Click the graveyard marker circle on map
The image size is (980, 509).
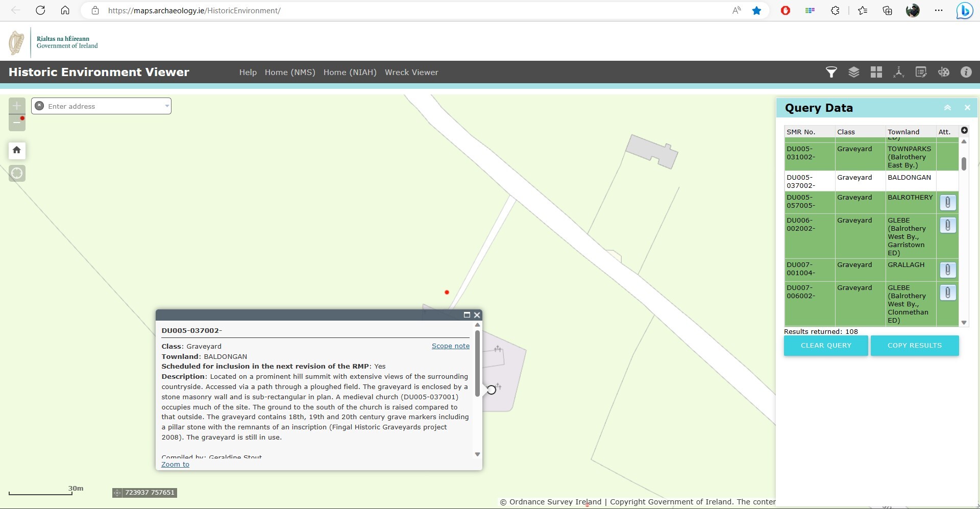tap(491, 390)
